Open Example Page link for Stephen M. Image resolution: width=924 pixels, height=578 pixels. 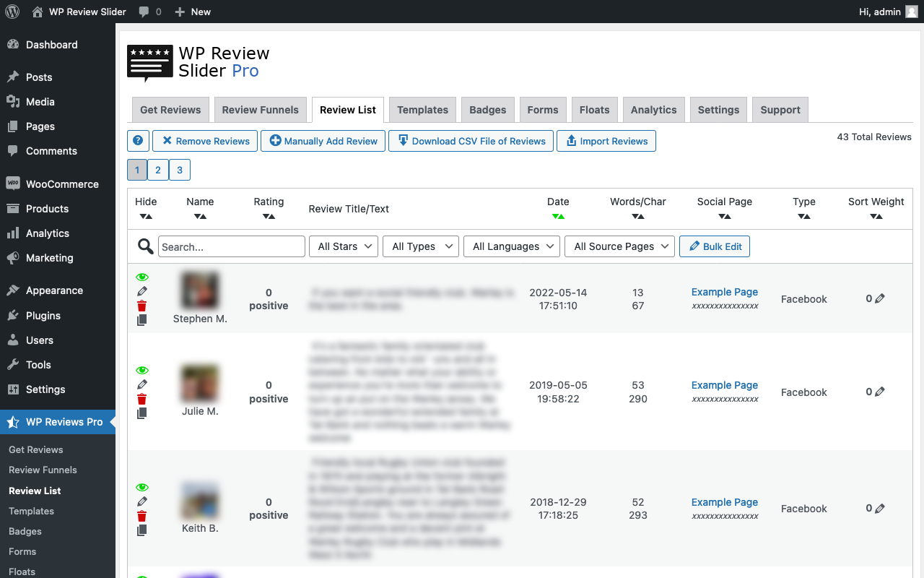coord(725,292)
